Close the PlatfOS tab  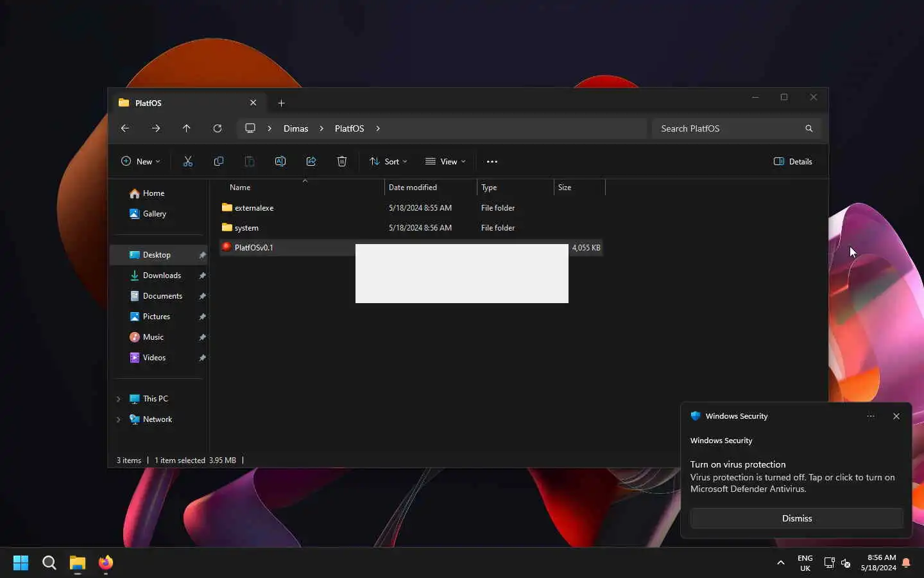(253, 103)
